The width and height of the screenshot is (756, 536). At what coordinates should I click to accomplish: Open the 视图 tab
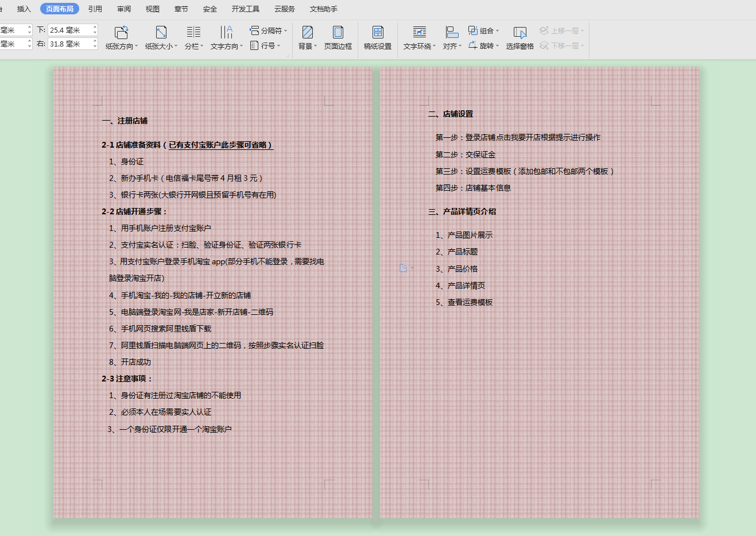(x=153, y=9)
